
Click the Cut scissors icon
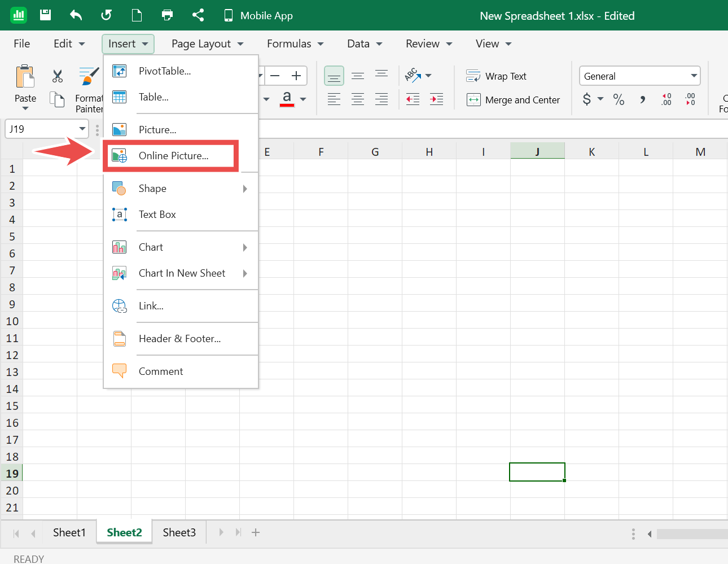57,76
